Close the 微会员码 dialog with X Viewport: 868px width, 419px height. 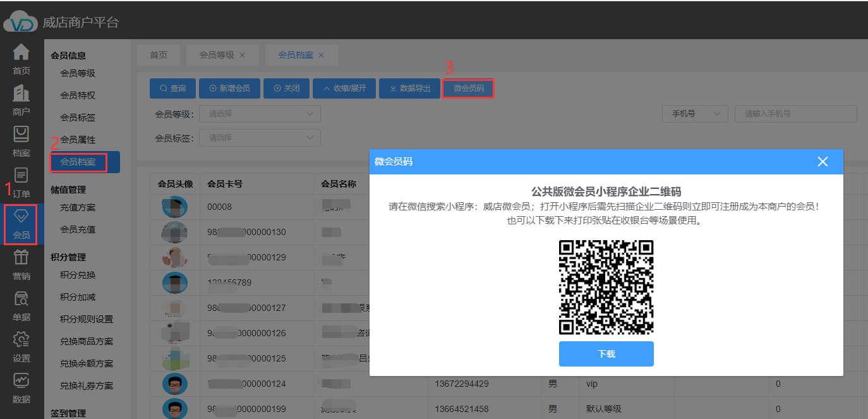[823, 162]
